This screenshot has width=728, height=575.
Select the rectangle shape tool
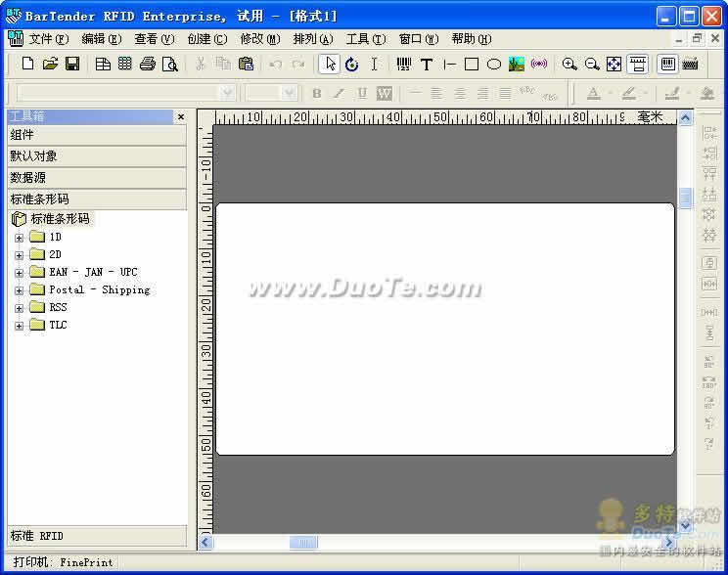click(472, 65)
